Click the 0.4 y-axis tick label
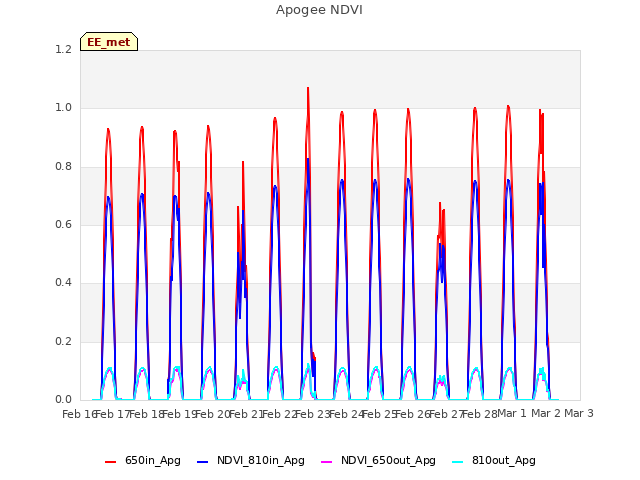Viewport: 640px width, 480px height. pos(63,282)
